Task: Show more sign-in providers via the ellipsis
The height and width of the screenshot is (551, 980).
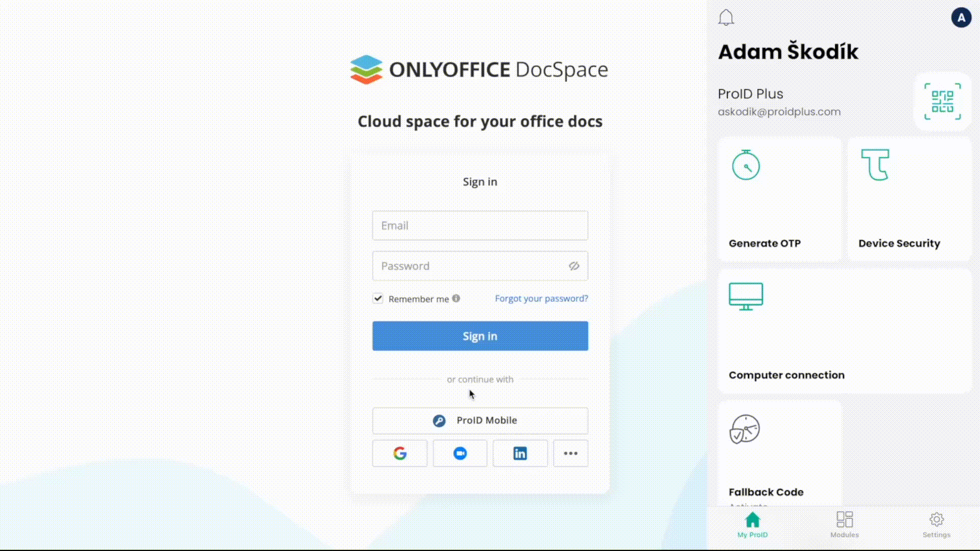Action: (570, 453)
